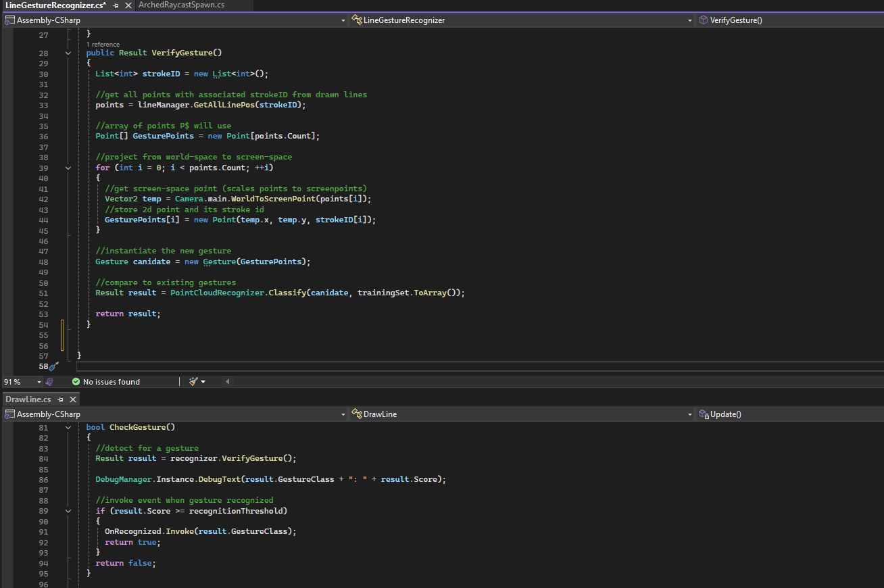Collapse the VerifyGesture method at line 28
Screen dimensions: 884x588
coord(68,53)
